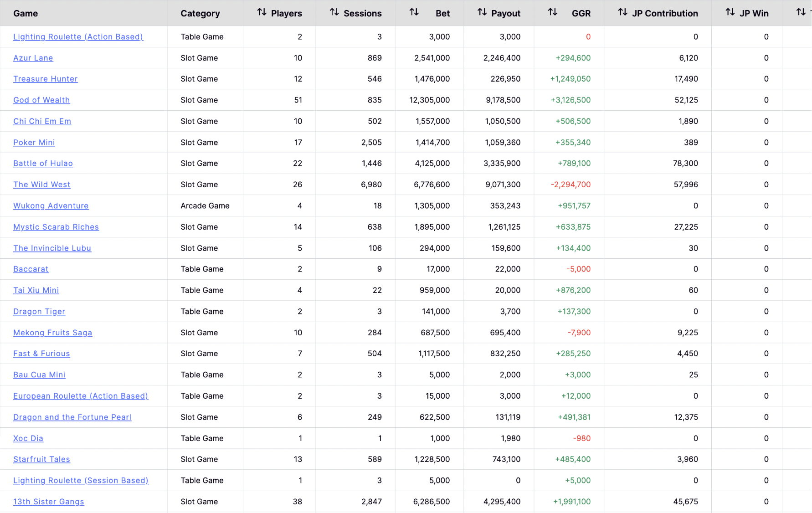Click the sort icon for Players column
Image resolution: width=812 pixels, height=513 pixels.
(262, 12)
